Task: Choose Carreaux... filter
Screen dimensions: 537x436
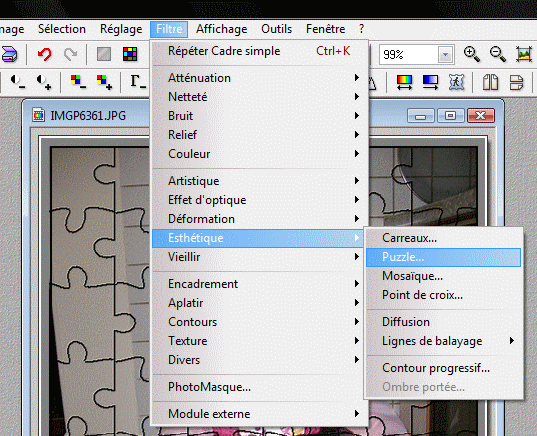Action: click(444, 238)
